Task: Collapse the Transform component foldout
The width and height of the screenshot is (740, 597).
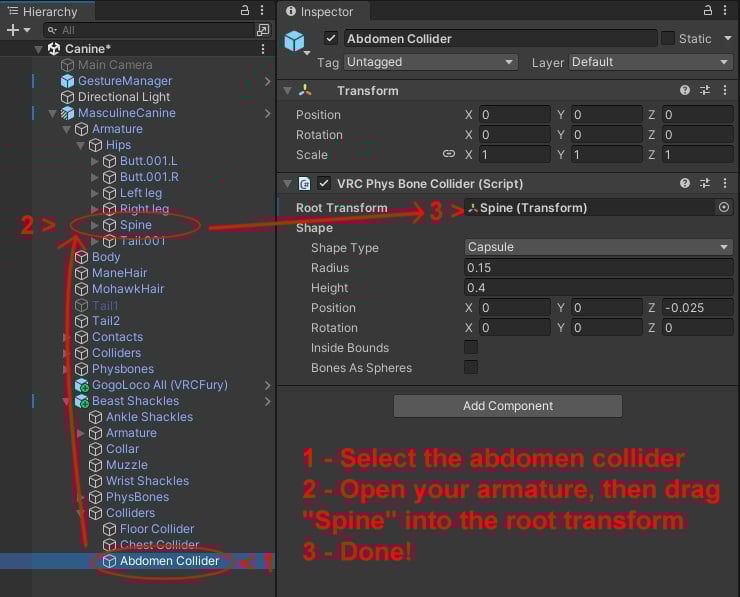Action: click(287, 90)
